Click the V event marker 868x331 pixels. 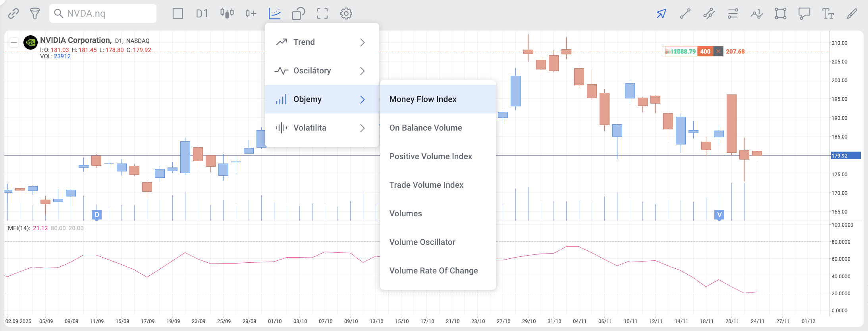click(x=719, y=215)
